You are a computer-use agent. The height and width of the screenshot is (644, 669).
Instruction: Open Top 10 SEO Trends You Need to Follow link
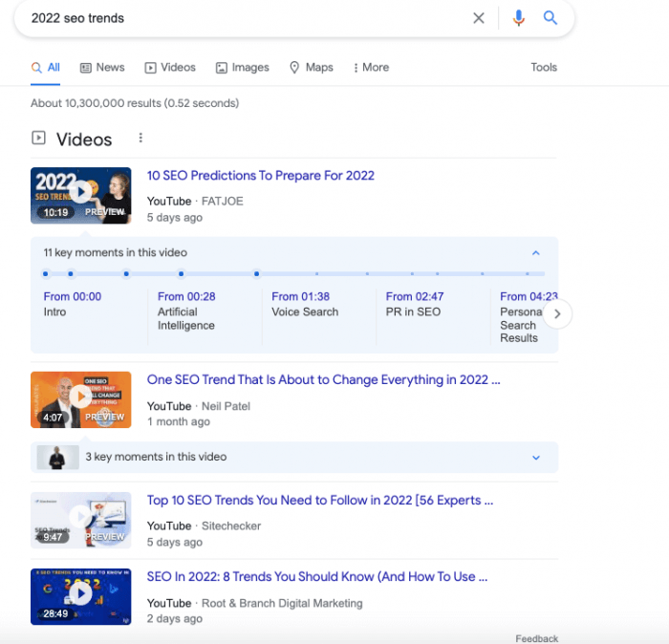[320, 500]
